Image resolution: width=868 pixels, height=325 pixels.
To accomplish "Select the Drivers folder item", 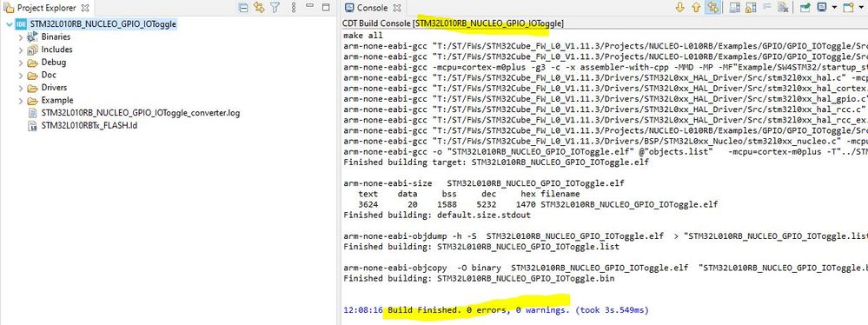I will [x=54, y=88].
